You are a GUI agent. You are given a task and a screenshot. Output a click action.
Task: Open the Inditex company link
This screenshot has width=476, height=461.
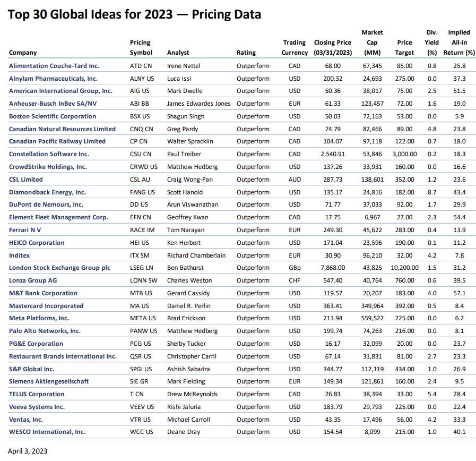point(20,255)
